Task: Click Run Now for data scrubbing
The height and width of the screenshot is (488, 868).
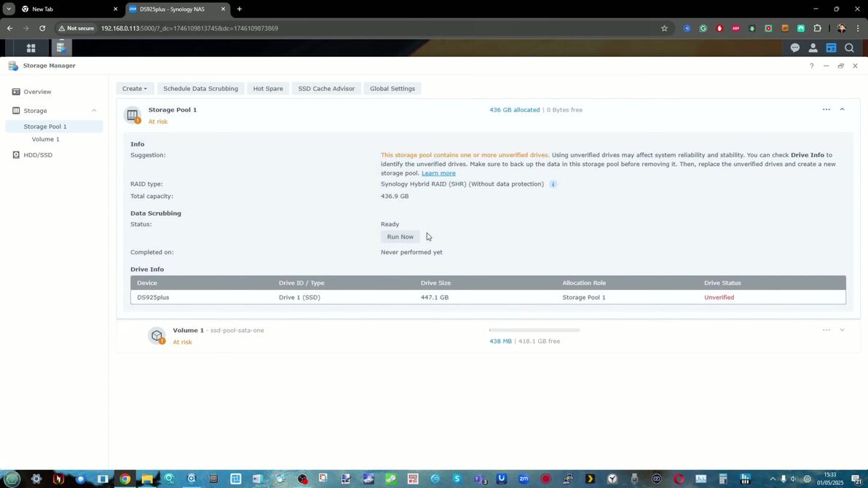Action: pyautogui.click(x=401, y=237)
